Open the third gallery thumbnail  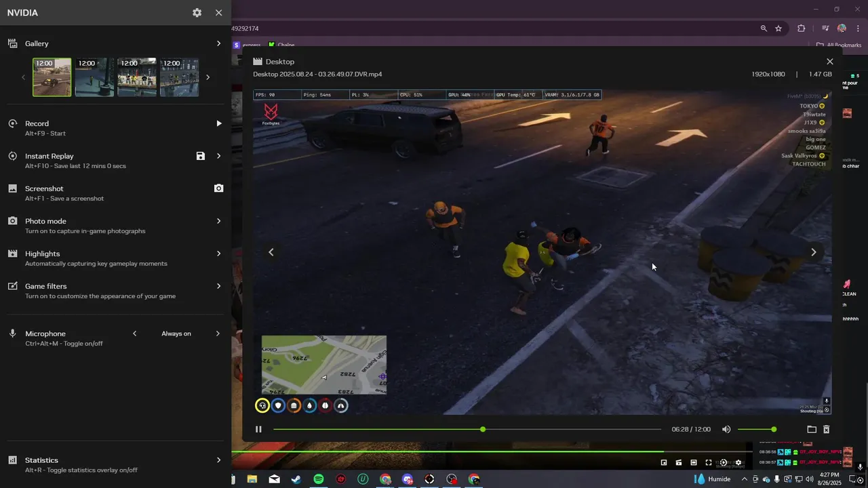point(137,77)
